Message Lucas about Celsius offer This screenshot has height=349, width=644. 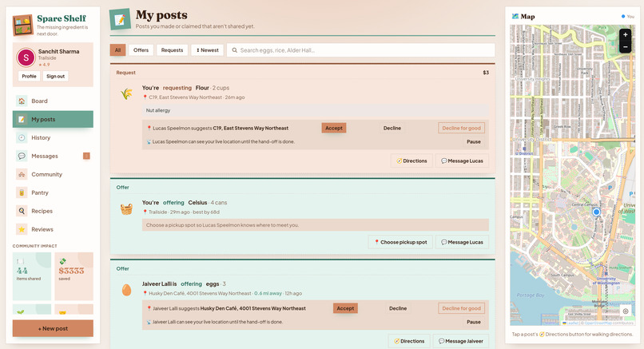point(462,242)
